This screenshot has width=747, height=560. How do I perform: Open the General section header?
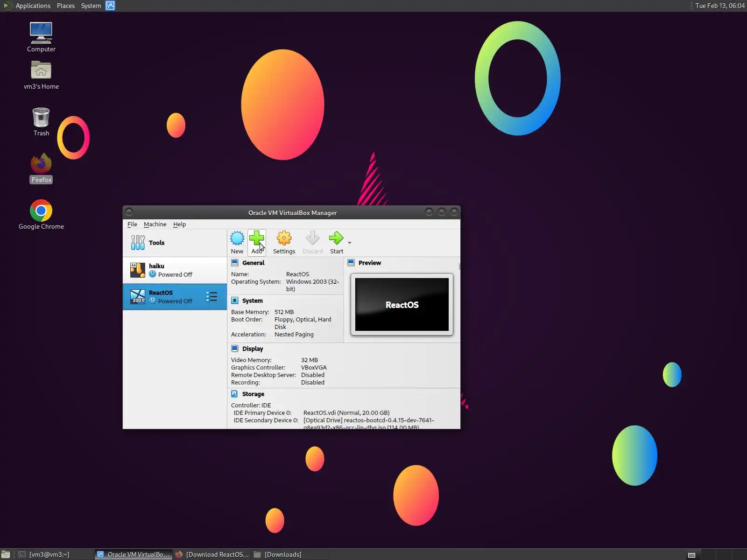tap(253, 263)
